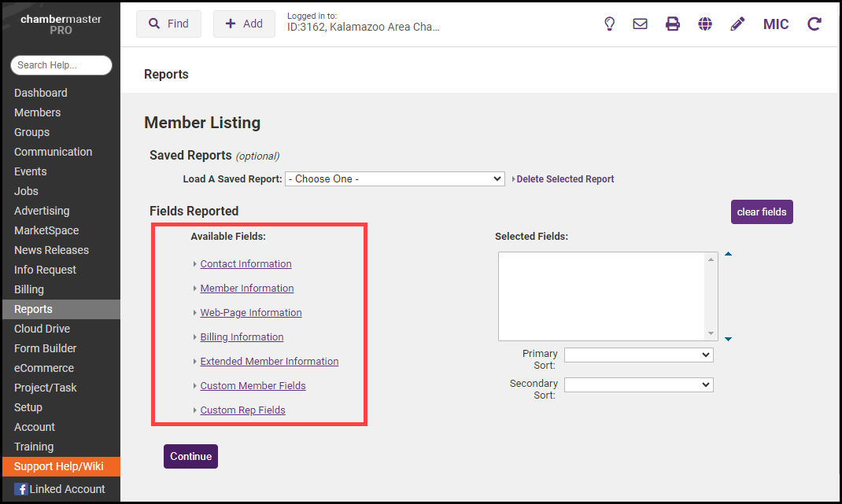Open Members in the sidebar menu
Viewport: 842px width, 504px height.
click(37, 112)
